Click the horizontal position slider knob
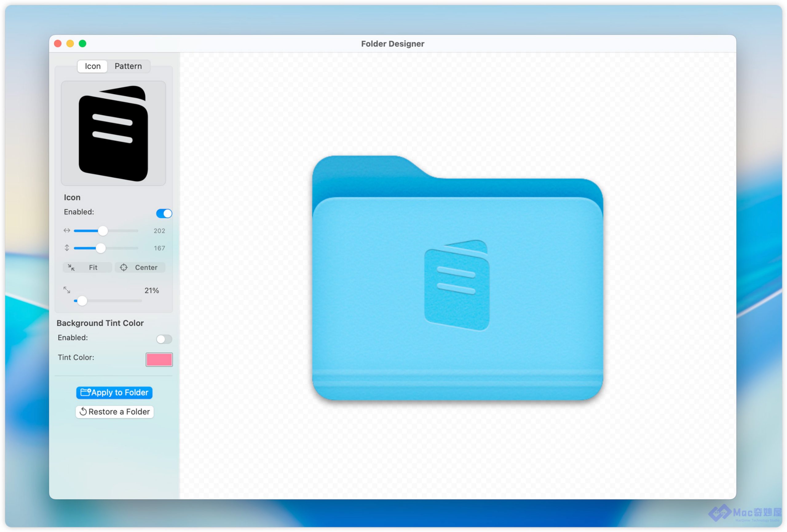 (103, 231)
